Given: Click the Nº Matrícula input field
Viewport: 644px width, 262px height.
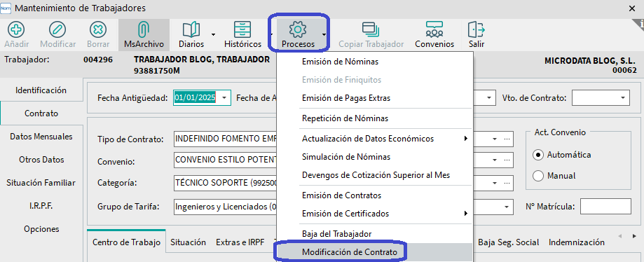Looking at the screenshot, I should [x=605, y=206].
